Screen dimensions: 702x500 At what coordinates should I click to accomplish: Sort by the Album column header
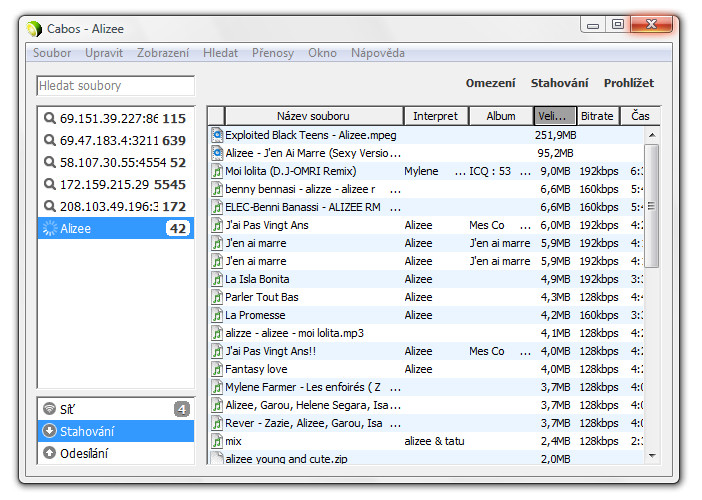(501, 116)
